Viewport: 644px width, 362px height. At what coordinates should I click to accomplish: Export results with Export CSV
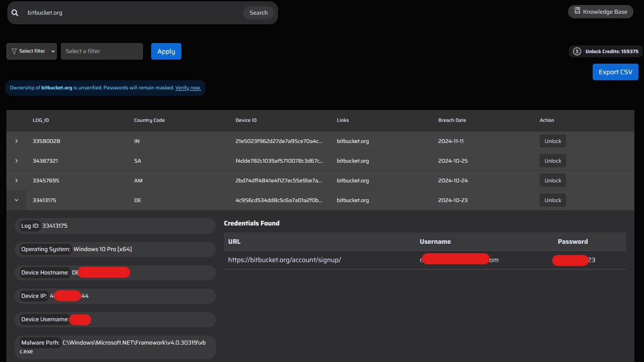(x=615, y=72)
